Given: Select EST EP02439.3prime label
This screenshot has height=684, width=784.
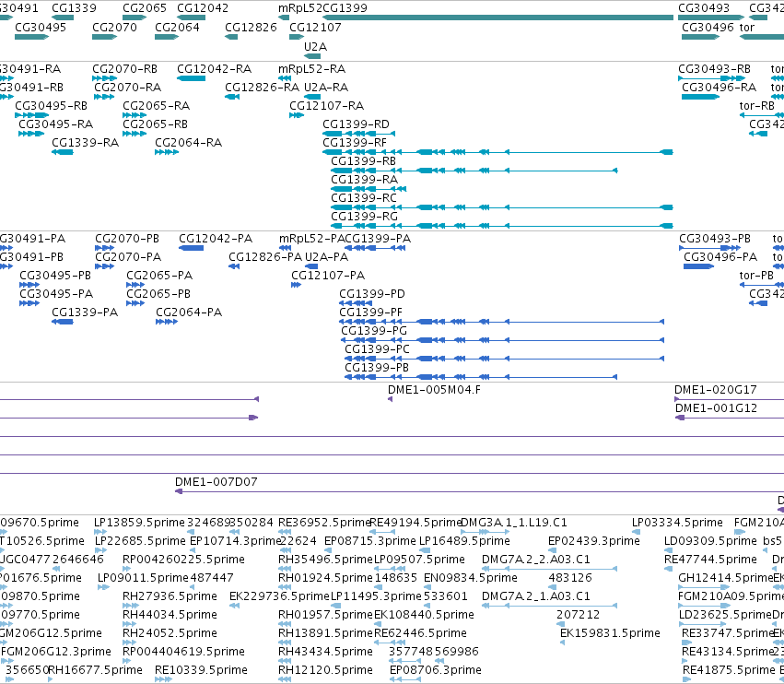Looking at the screenshot, I should (x=594, y=541).
